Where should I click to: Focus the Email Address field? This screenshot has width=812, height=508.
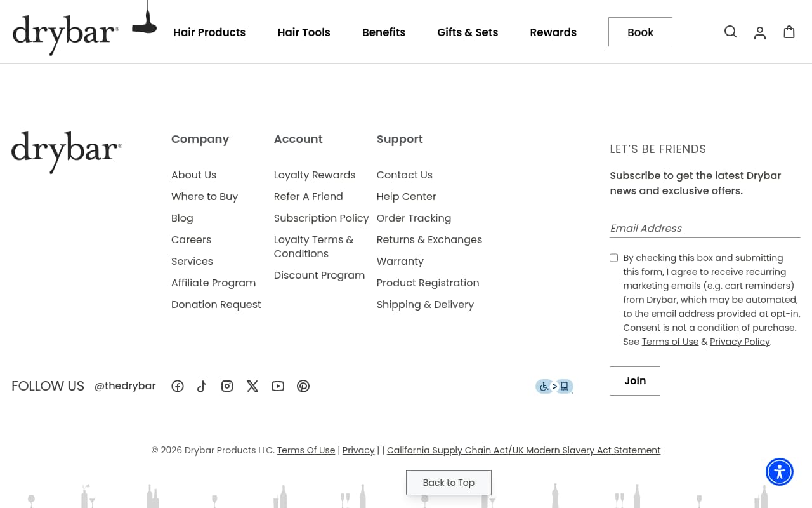coord(705,229)
